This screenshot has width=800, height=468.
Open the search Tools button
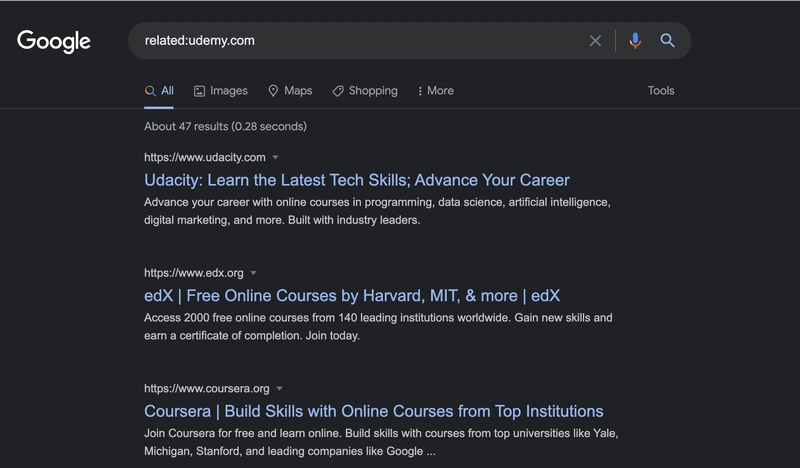point(661,91)
